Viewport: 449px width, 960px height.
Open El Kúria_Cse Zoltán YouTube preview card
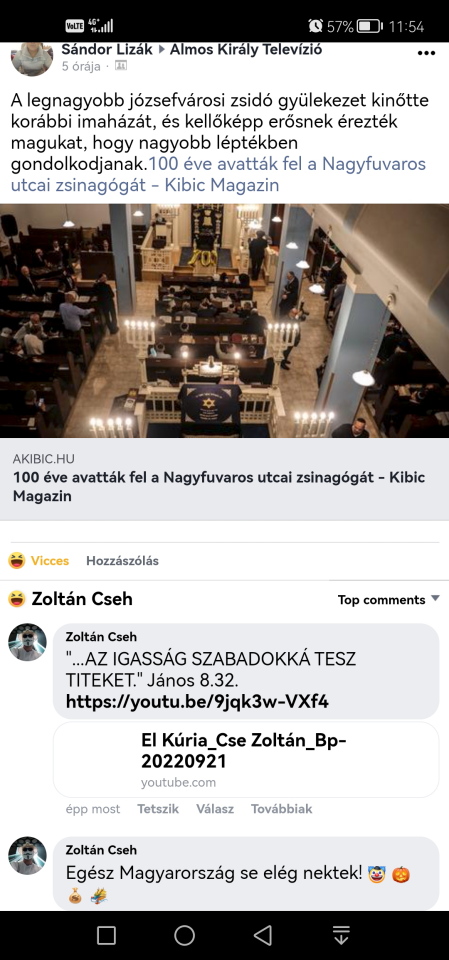pyautogui.click(x=246, y=760)
